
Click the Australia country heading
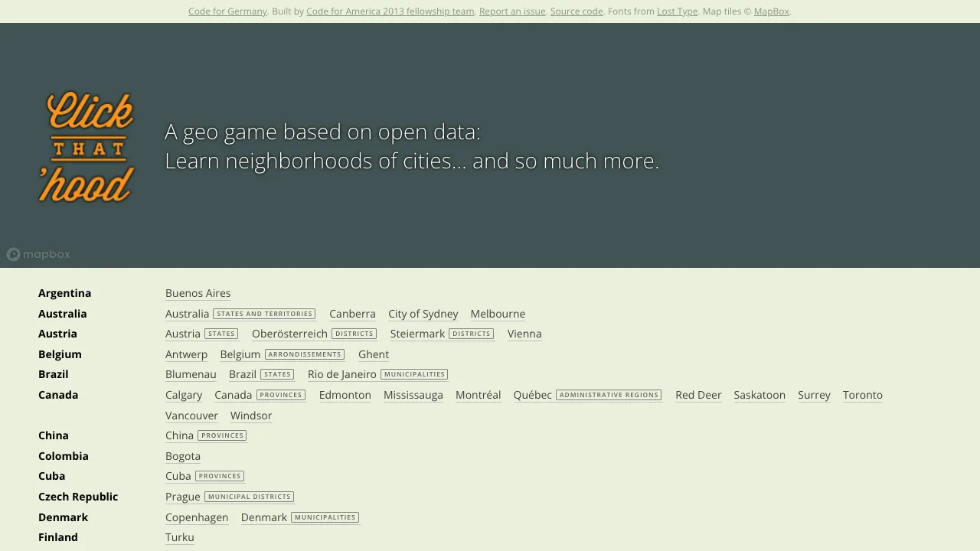pos(63,314)
